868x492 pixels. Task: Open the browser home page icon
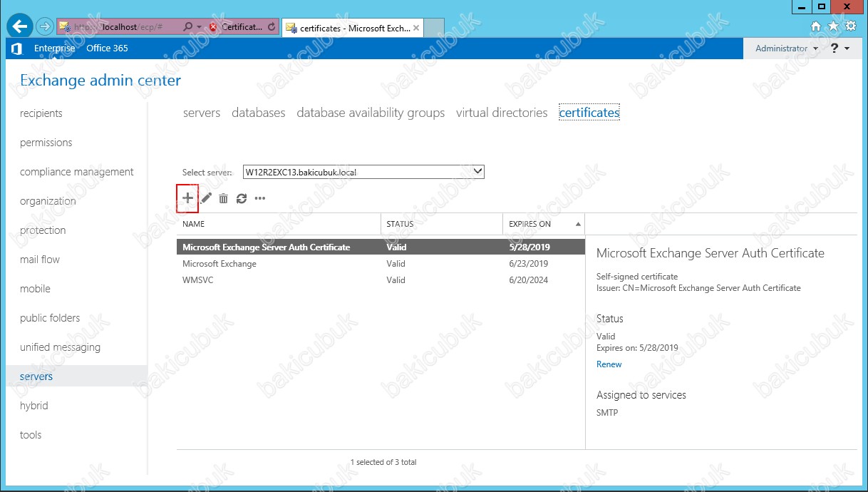[817, 26]
